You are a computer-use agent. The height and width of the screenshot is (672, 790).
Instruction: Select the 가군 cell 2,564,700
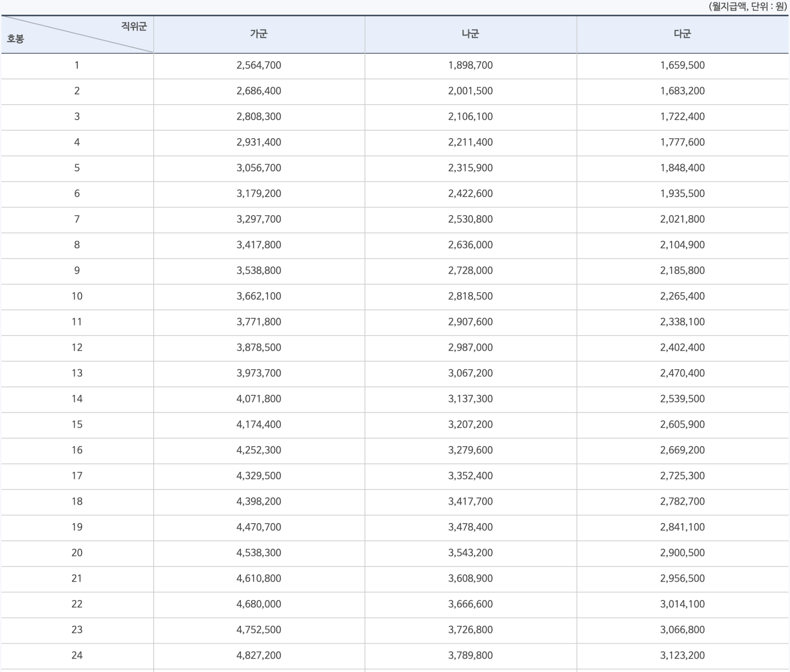coord(259,65)
